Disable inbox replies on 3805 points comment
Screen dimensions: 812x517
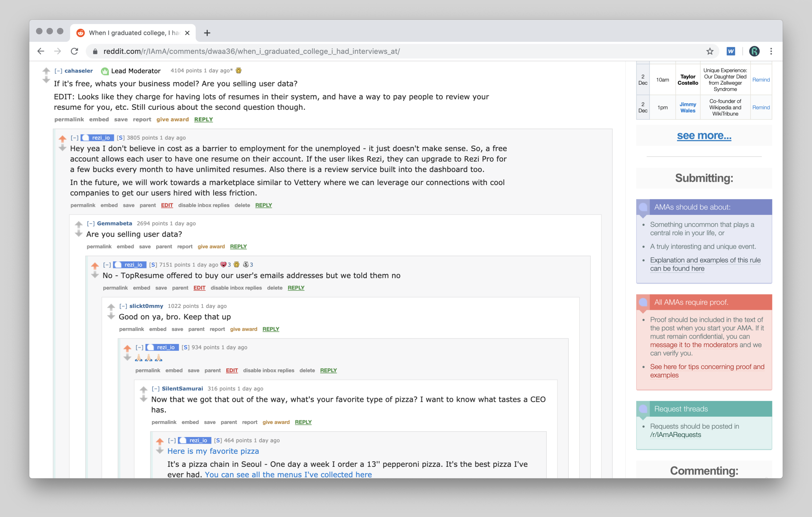(204, 205)
